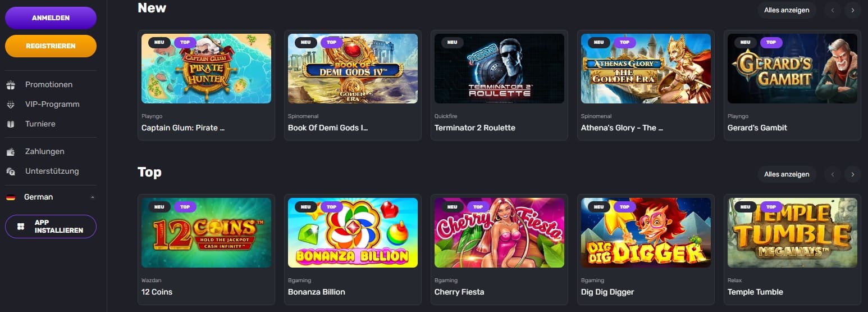This screenshot has width=868, height=312.
Task: Click the Zahlungen wallet icon
Action: [x=10, y=152]
